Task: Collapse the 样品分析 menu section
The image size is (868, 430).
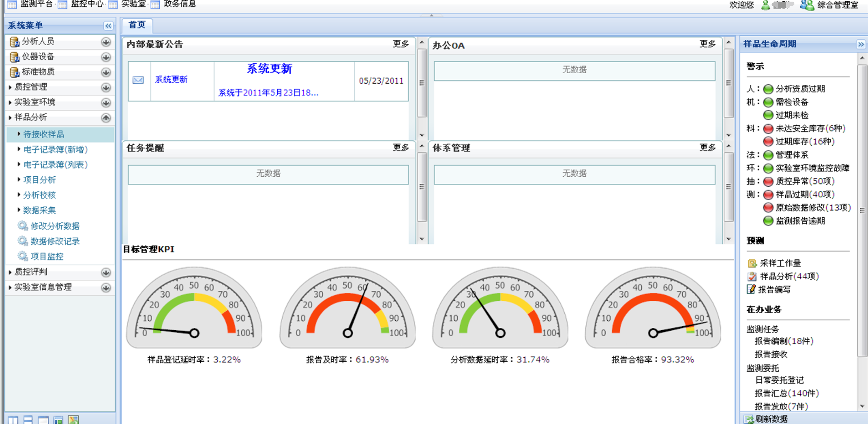Action: (x=106, y=118)
